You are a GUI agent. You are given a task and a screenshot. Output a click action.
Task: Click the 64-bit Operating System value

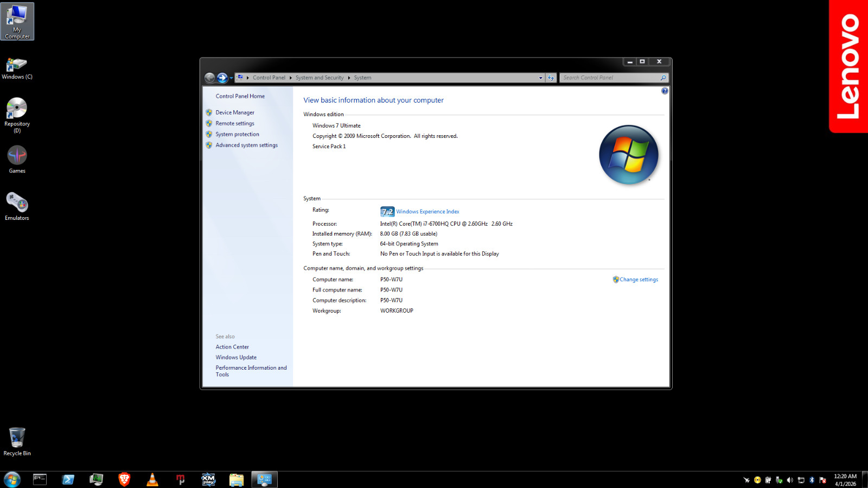409,244
